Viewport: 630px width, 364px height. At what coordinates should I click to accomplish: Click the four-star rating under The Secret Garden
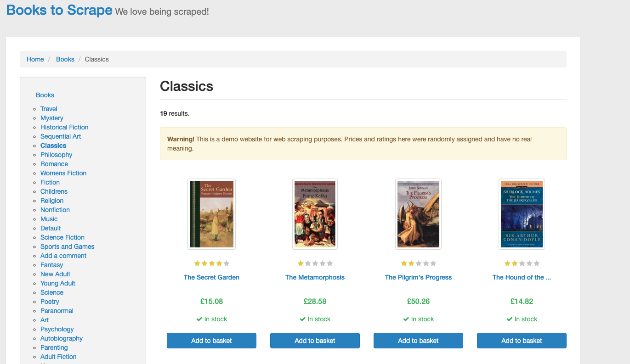211,263
